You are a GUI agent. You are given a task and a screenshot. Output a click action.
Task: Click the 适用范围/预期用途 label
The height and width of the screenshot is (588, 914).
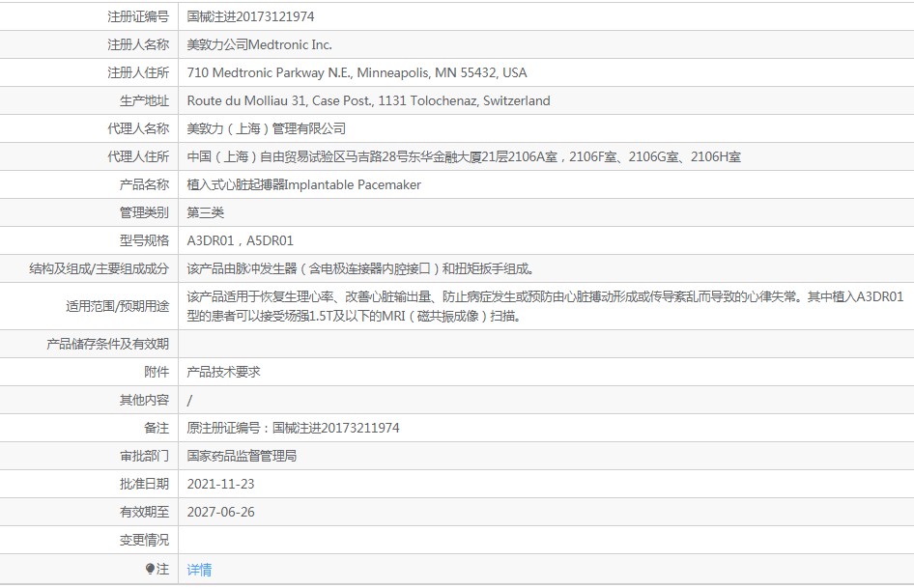click(117, 306)
